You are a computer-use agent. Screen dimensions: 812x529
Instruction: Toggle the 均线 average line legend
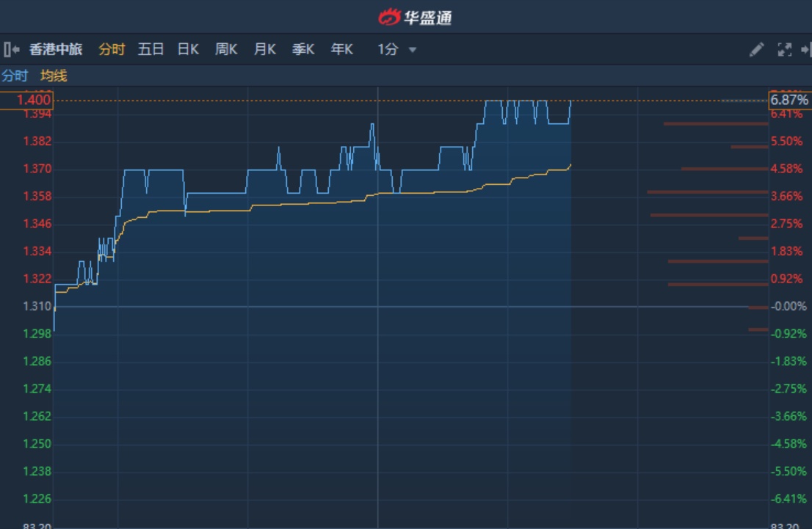tap(54, 76)
